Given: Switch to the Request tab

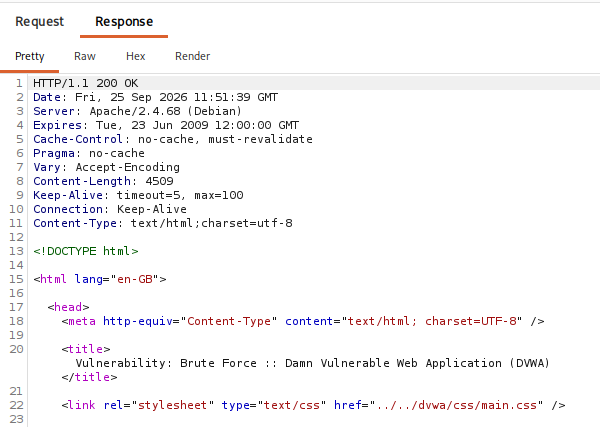Looking at the screenshot, I should tap(39, 22).
